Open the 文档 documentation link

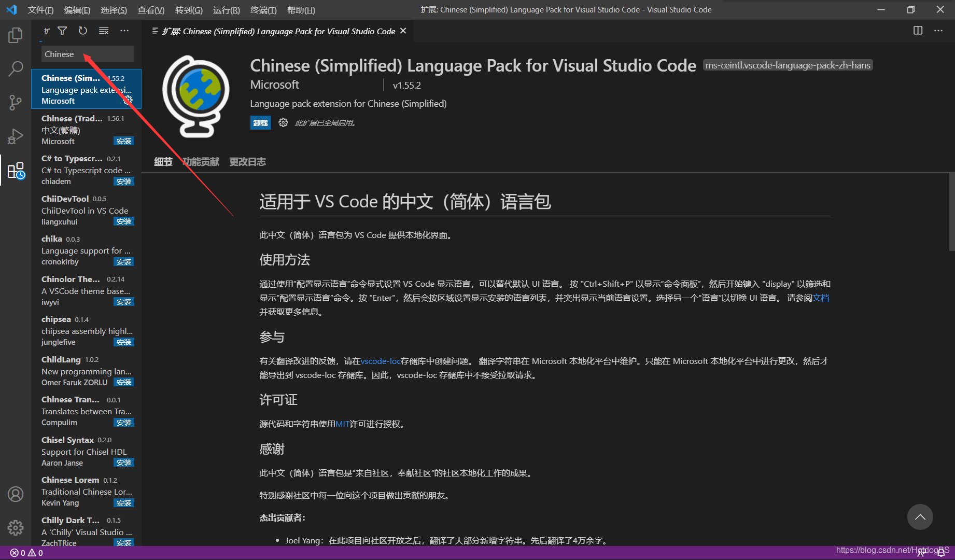click(821, 298)
